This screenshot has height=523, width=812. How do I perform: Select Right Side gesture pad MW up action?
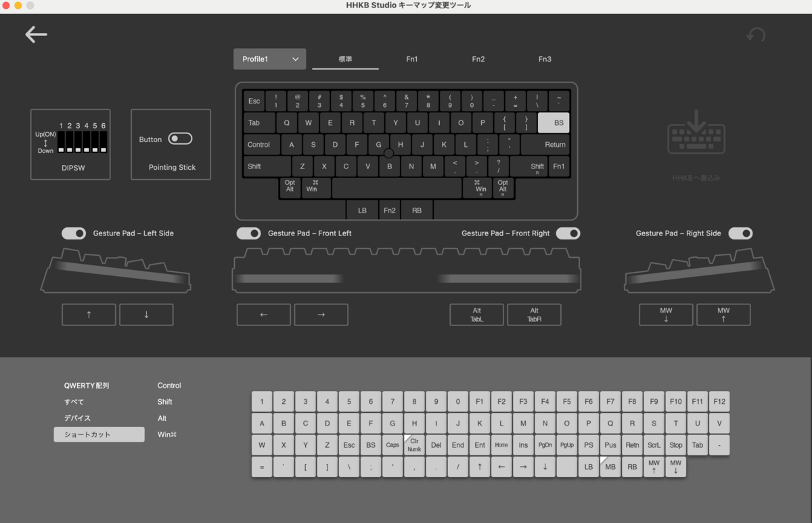pyautogui.click(x=723, y=315)
